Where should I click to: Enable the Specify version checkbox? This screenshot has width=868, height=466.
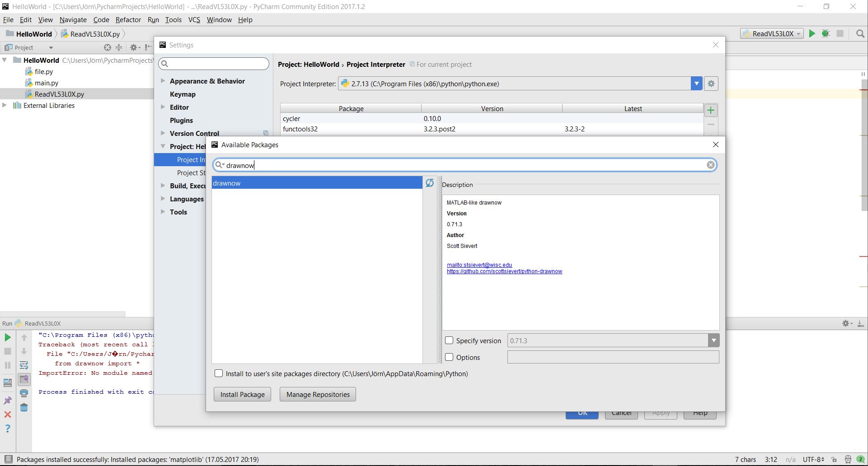click(x=449, y=340)
